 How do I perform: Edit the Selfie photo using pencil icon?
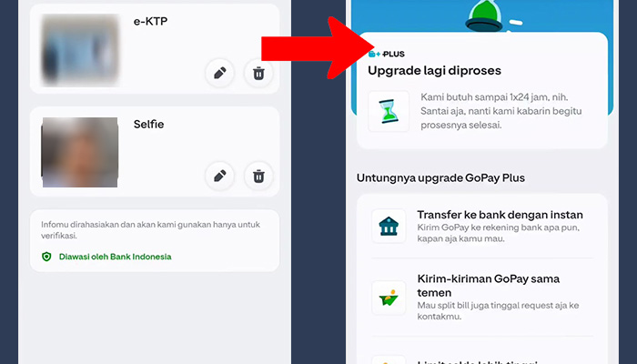(x=219, y=176)
